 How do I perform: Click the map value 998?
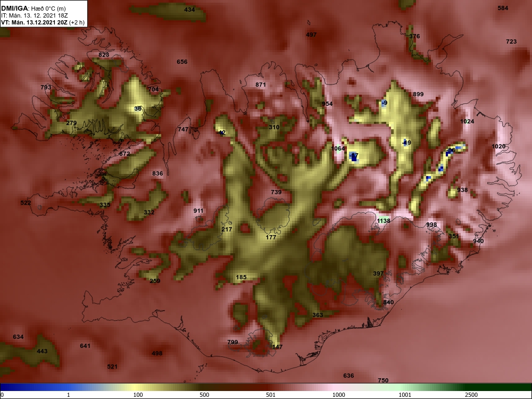click(x=431, y=225)
